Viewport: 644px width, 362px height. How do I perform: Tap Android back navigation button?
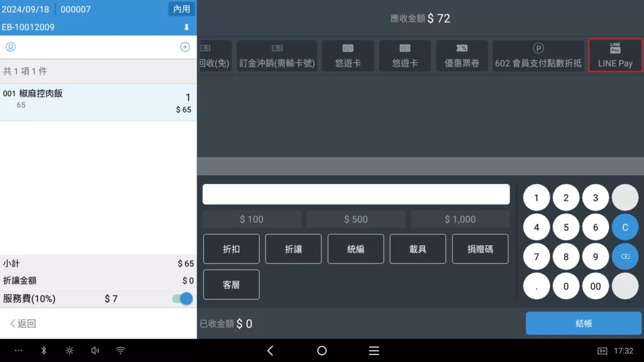270,351
